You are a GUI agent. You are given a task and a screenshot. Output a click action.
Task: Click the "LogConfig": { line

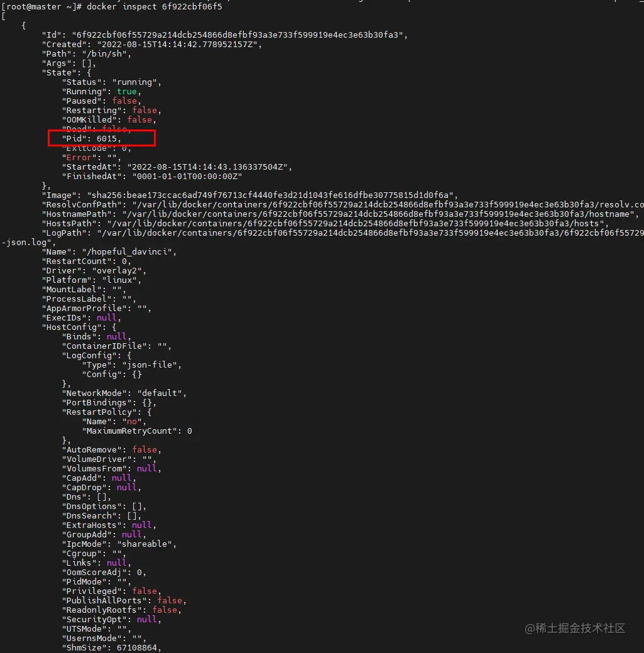97,356
